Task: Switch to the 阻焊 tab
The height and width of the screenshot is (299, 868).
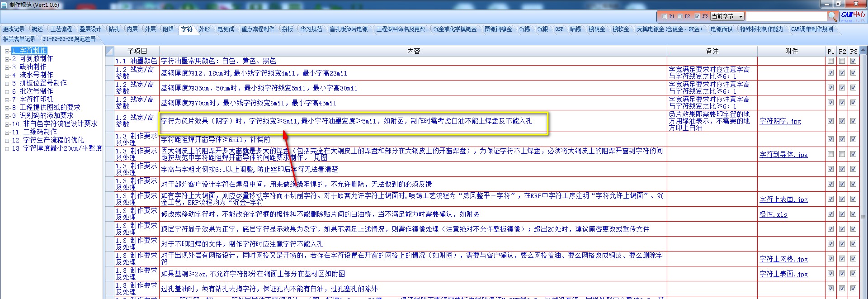Action: click(x=168, y=29)
